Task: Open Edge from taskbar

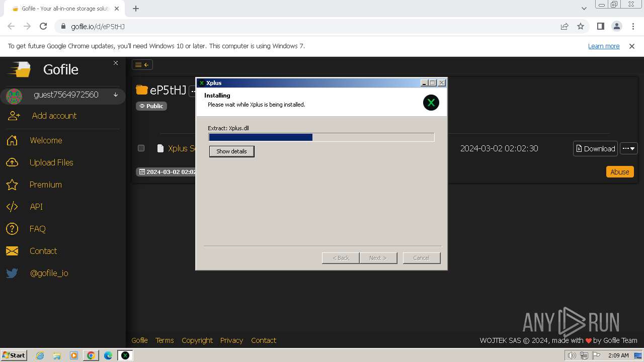Action: coord(108,355)
